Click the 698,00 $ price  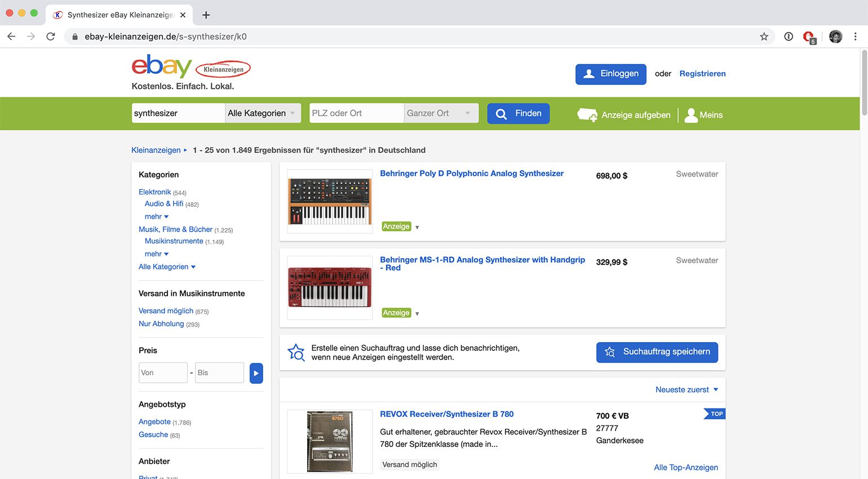pos(612,176)
